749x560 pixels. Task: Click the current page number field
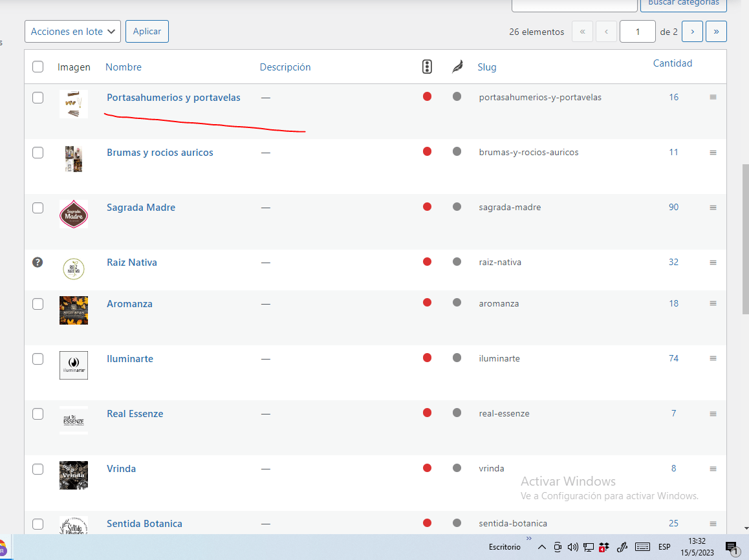coord(637,32)
